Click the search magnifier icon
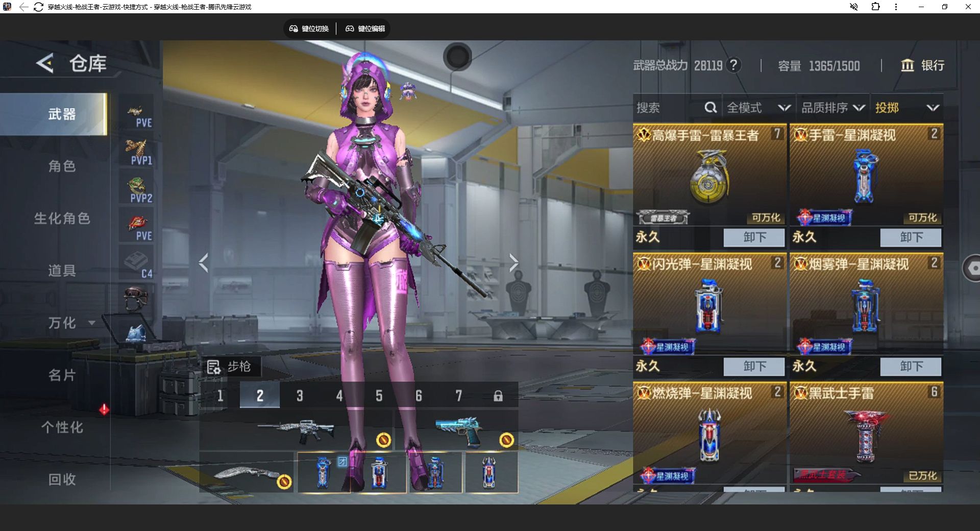The height and width of the screenshot is (531, 980). click(710, 108)
